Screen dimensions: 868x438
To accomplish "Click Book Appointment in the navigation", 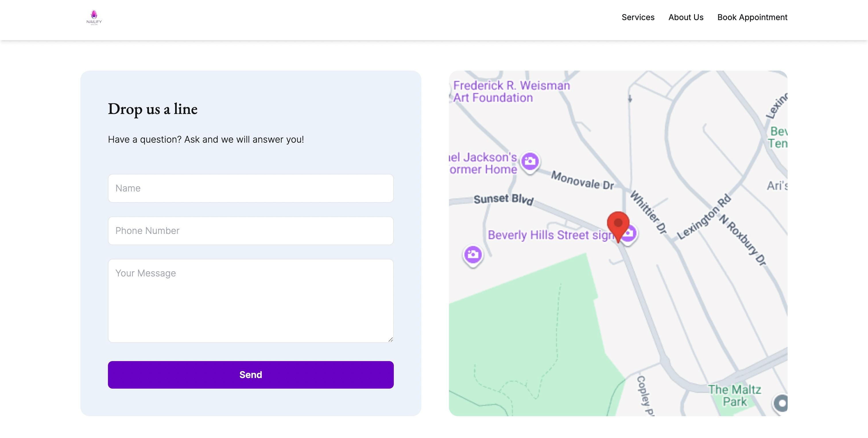I will tap(752, 17).
